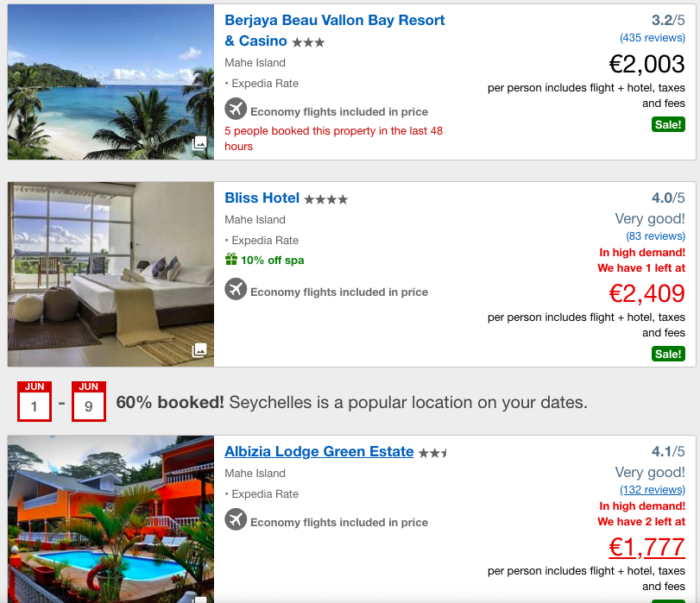View the 83 reviews for Bliss Hotel
The height and width of the screenshot is (603, 700).
(x=655, y=236)
